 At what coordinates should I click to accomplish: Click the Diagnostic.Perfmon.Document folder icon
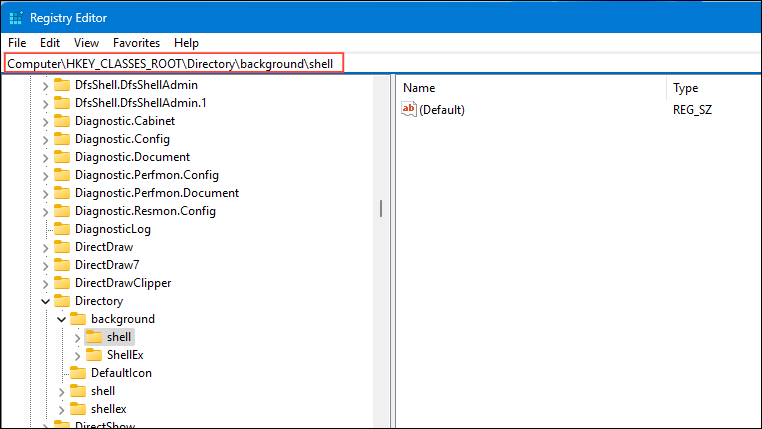(x=62, y=192)
